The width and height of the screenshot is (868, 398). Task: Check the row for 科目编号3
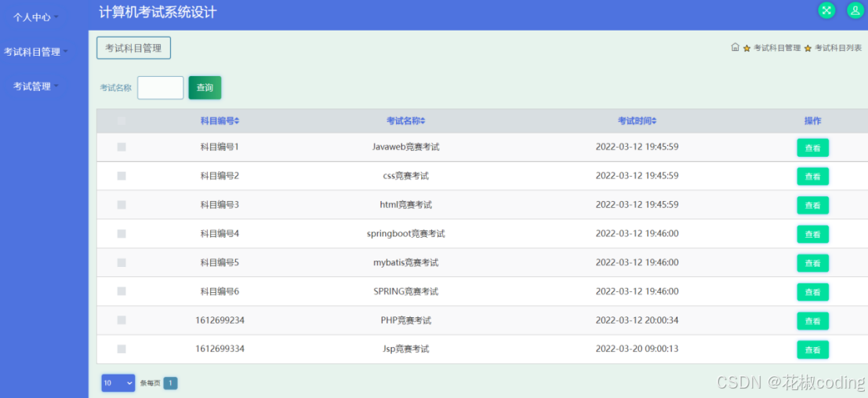click(122, 205)
